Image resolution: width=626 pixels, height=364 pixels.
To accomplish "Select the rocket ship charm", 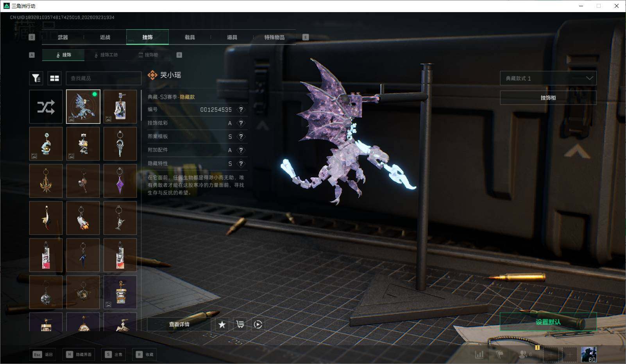I will [x=83, y=218].
